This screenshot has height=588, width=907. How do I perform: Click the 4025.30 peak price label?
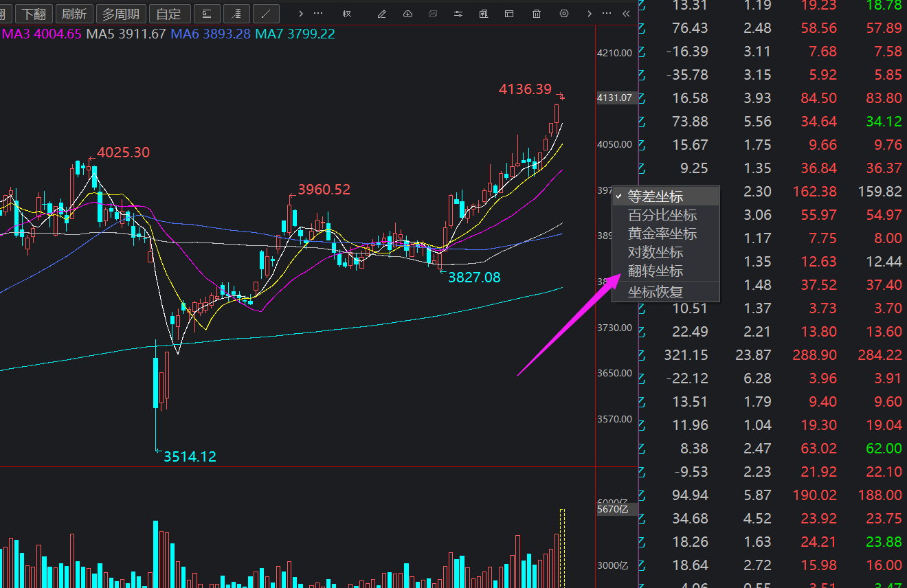click(123, 152)
